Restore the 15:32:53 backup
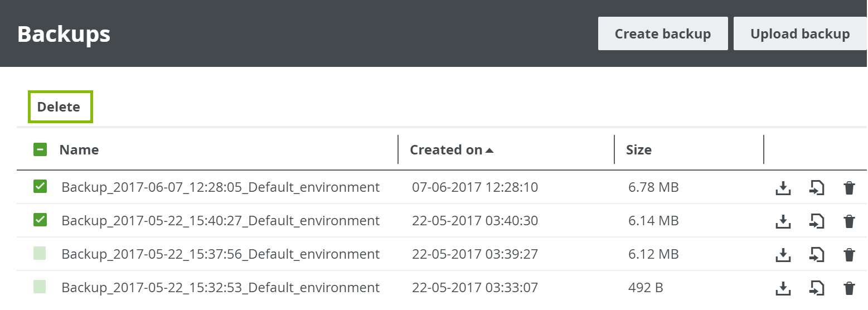Image resolution: width=868 pixels, height=310 pixels. 817,289
